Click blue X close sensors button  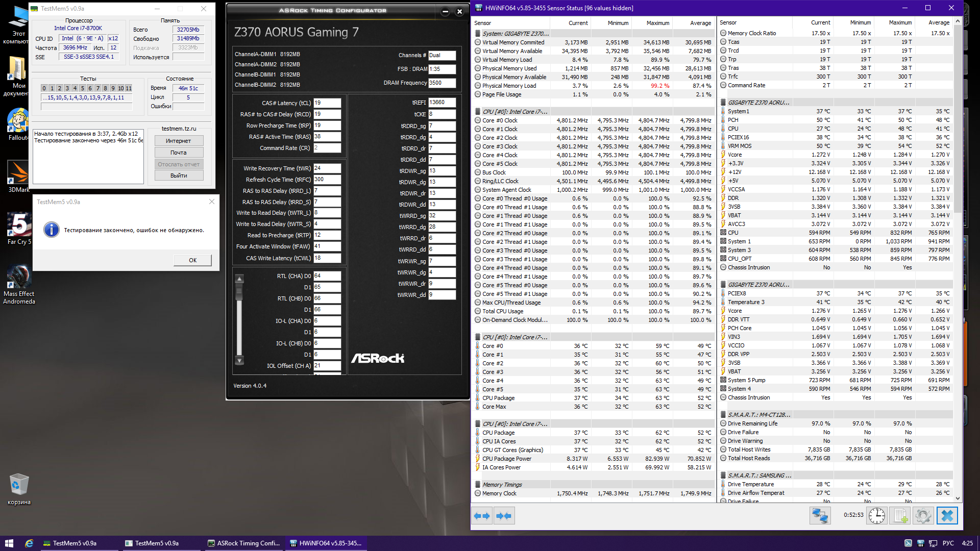(x=947, y=516)
